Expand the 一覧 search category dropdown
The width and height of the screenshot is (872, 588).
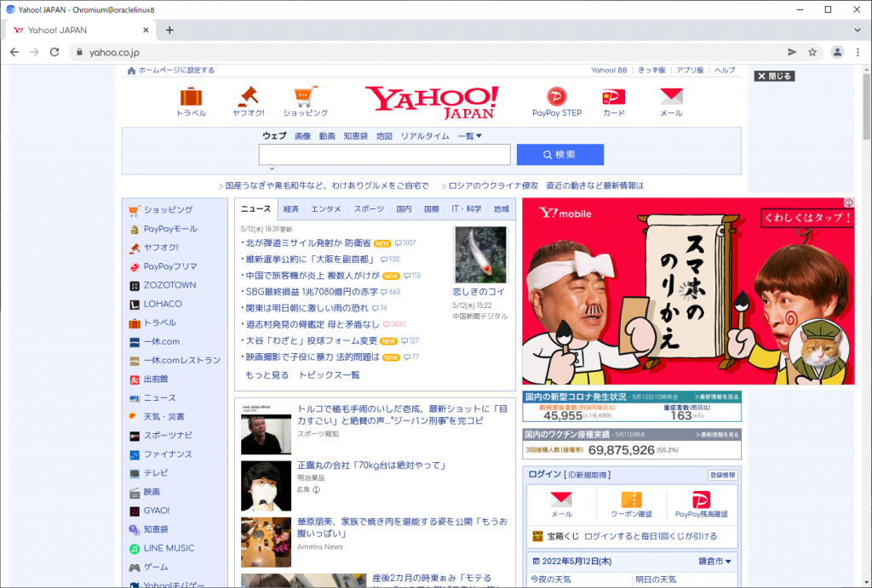[470, 136]
